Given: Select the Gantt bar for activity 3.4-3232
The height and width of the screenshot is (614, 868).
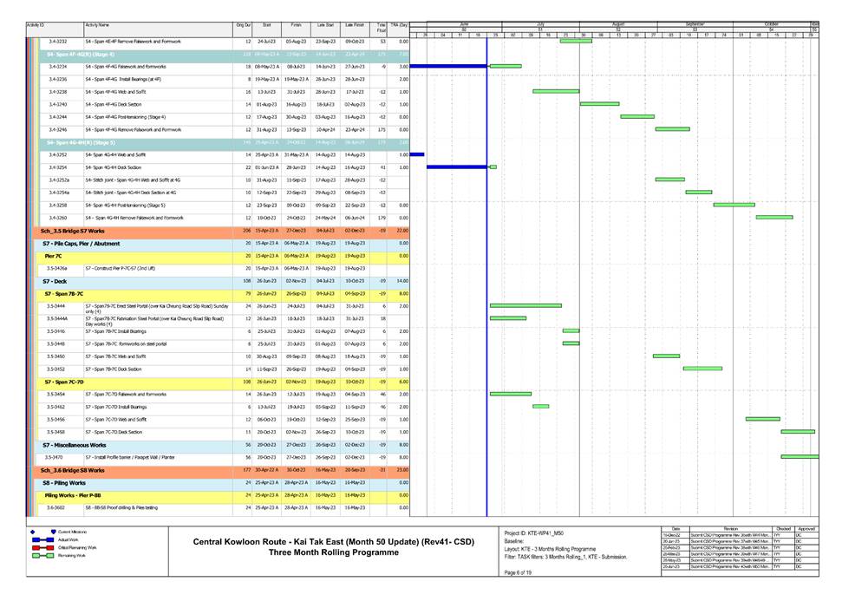Looking at the screenshot, I should point(576,41).
